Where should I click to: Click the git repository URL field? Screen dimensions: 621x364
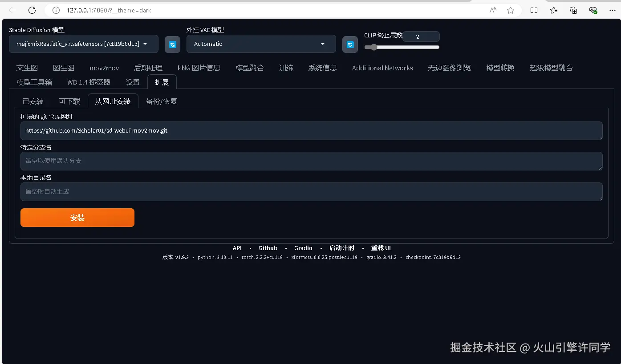tap(312, 131)
